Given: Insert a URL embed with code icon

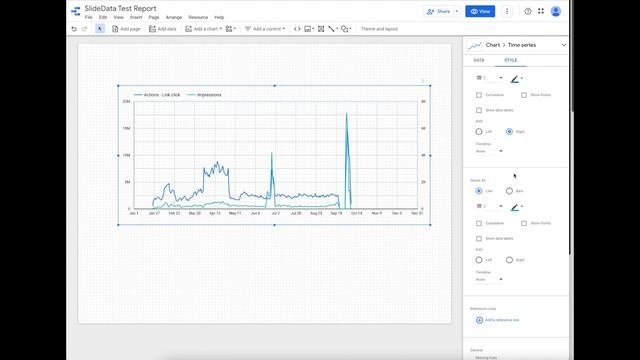Looking at the screenshot, I should [297, 29].
